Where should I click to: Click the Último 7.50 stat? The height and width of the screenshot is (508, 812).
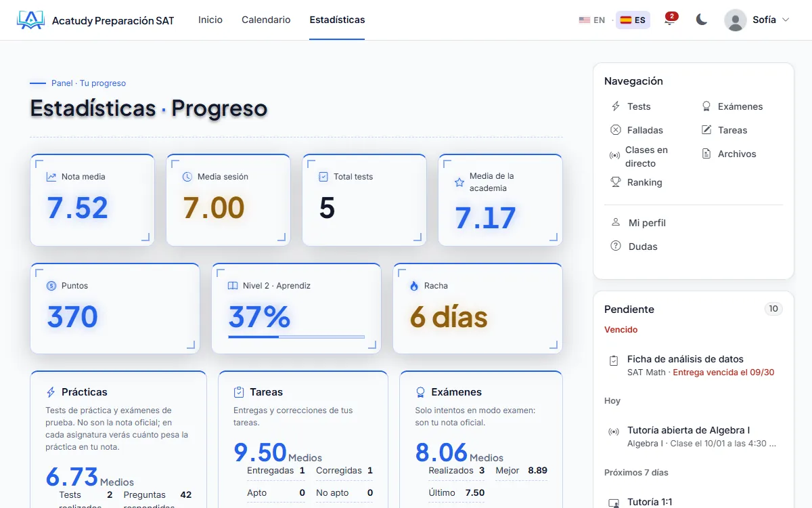click(457, 492)
